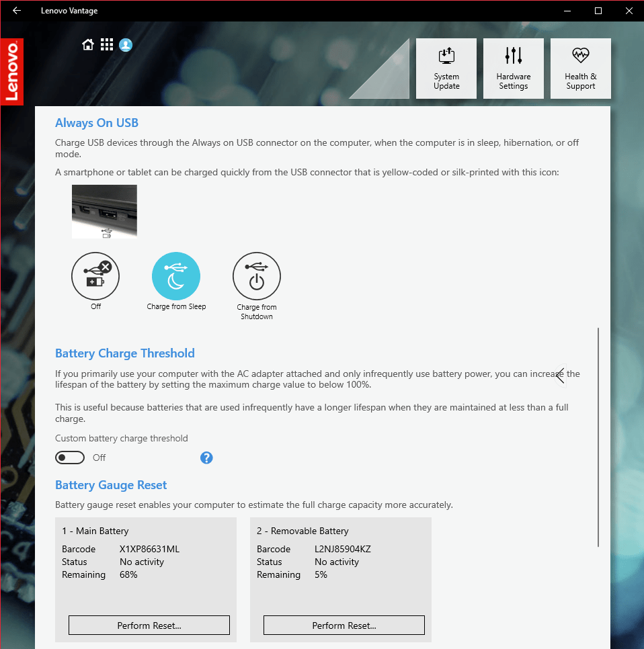The image size is (644, 649).
Task: Click the Battery Gauge Reset heading
Action: tap(111, 485)
